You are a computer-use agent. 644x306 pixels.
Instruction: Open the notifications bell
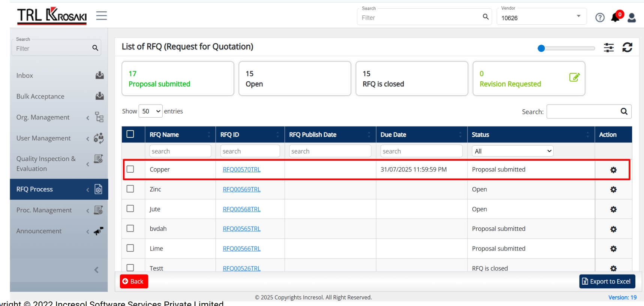pos(615,17)
